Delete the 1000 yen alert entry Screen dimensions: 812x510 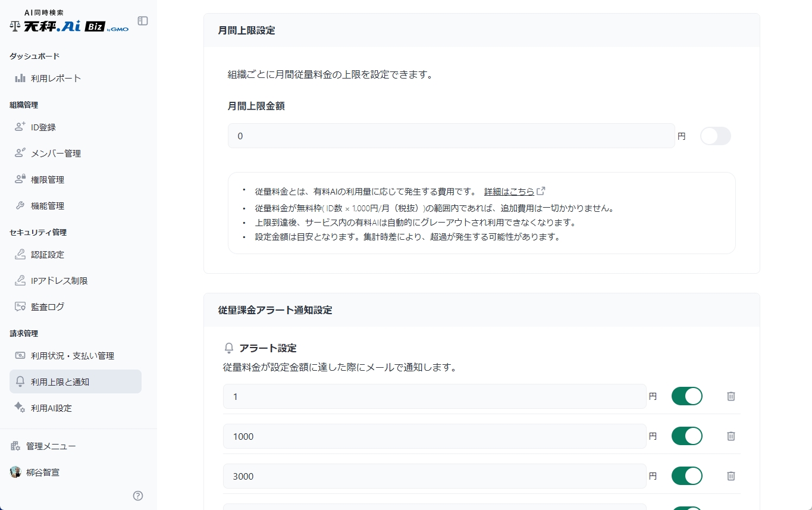(731, 436)
